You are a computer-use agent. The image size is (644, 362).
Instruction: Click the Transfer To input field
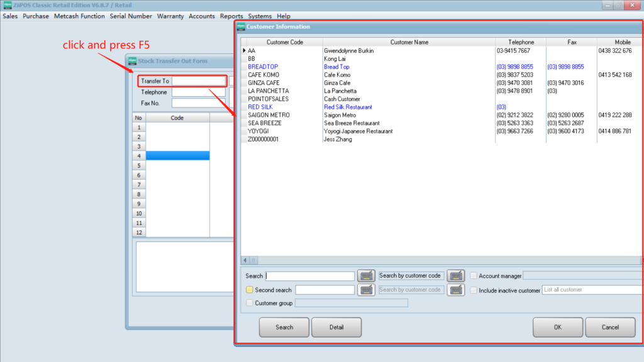198,81
